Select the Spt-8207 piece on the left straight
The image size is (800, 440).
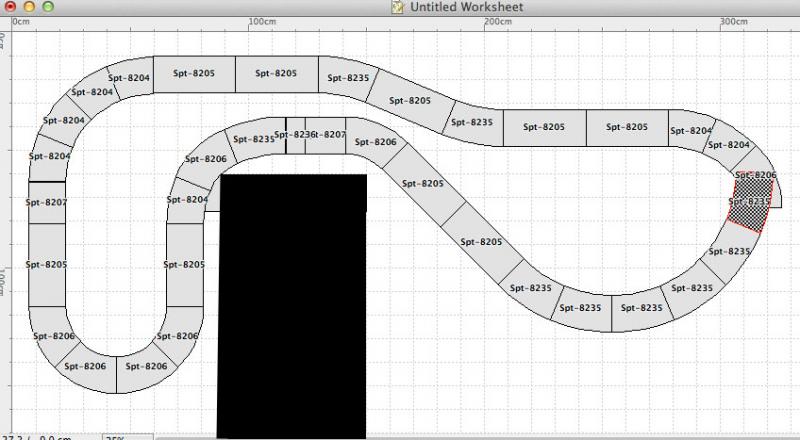(x=46, y=202)
